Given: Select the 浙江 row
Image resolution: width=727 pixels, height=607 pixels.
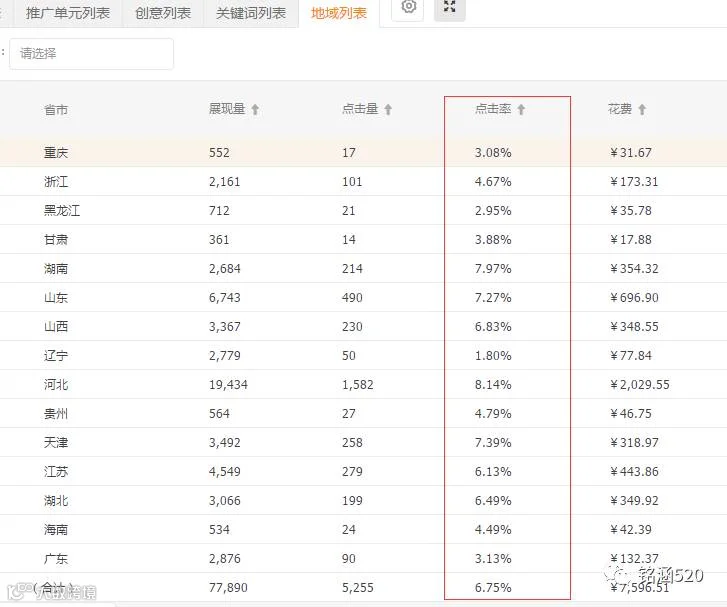Looking at the screenshot, I should pos(364,181).
